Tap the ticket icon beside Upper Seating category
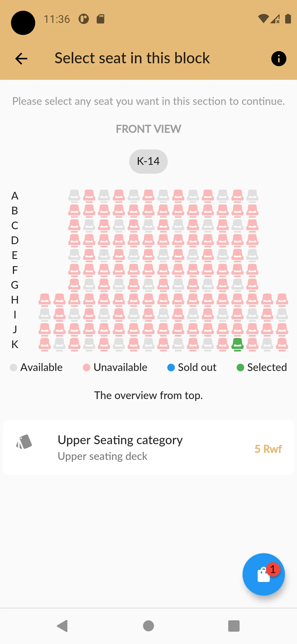297x644 pixels. (x=24, y=442)
